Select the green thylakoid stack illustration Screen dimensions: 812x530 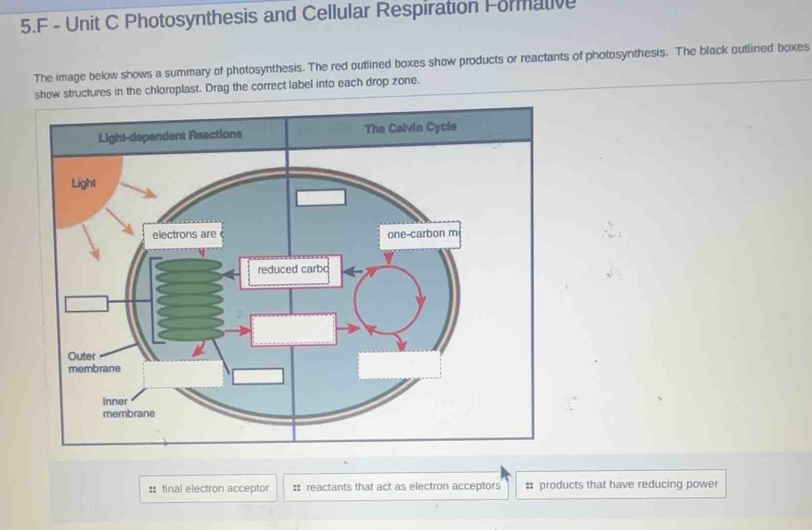click(x=190, y=299)
